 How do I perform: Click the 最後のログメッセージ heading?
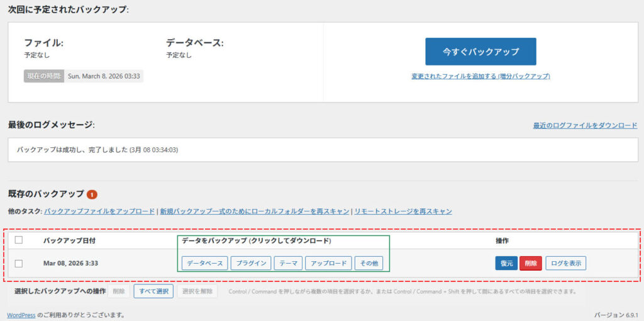[x=52, y=125]
